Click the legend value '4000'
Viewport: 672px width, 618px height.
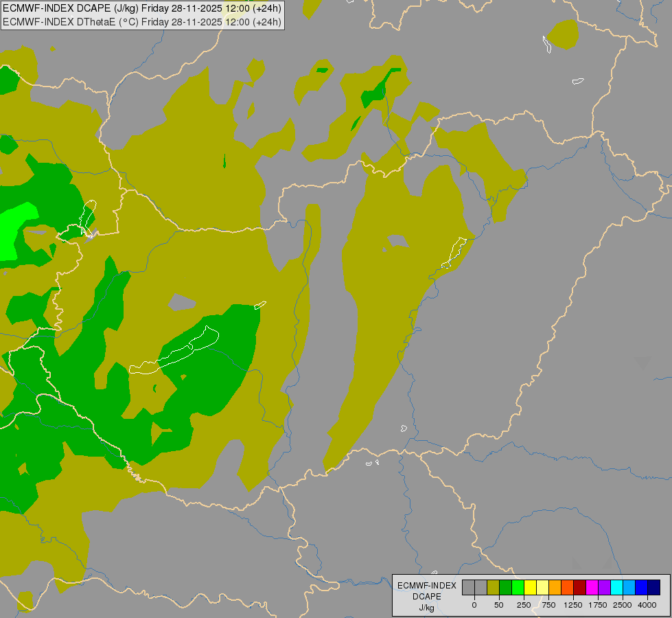(647, 605)
